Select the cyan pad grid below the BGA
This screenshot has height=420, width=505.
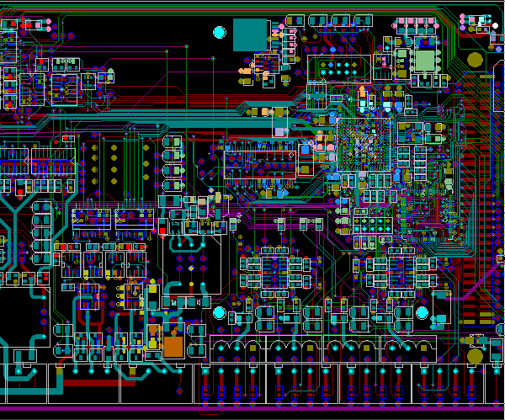pos(369,225)
